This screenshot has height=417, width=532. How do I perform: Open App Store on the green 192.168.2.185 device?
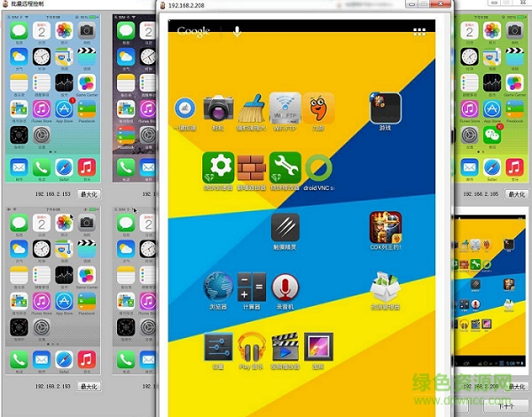coord(492,108)
